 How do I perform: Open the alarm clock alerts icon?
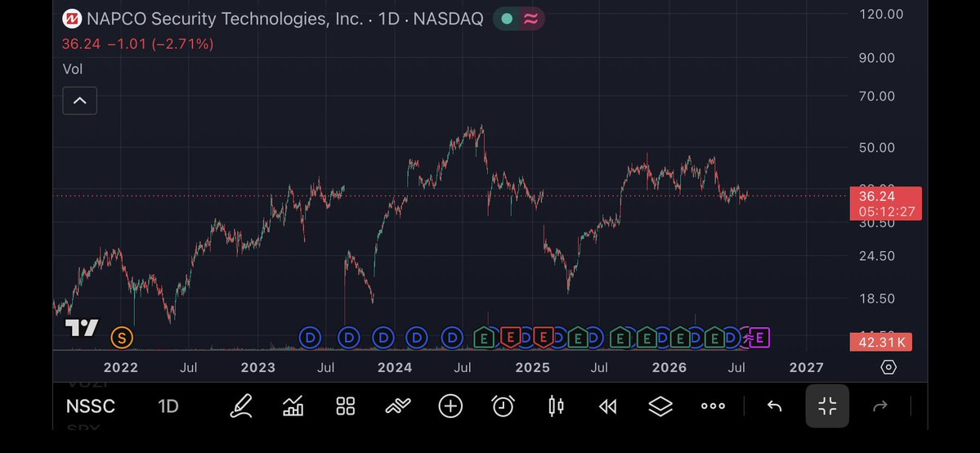(503, 406)
